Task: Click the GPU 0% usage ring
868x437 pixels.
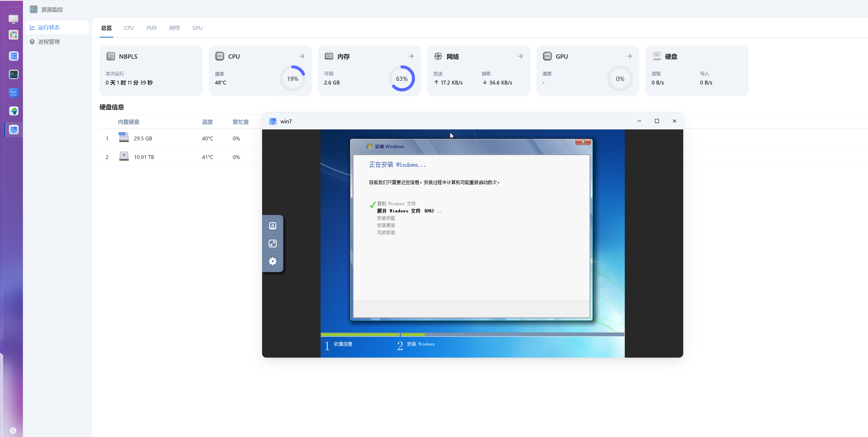Action: (620, 79)
